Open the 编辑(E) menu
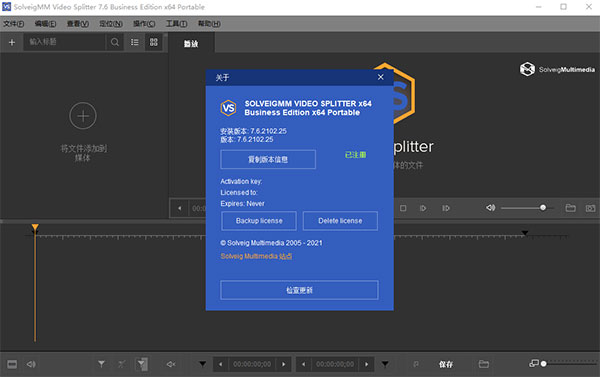Image resolution: width=600 pixels, height=377 pixels. (x=45, y=24)
